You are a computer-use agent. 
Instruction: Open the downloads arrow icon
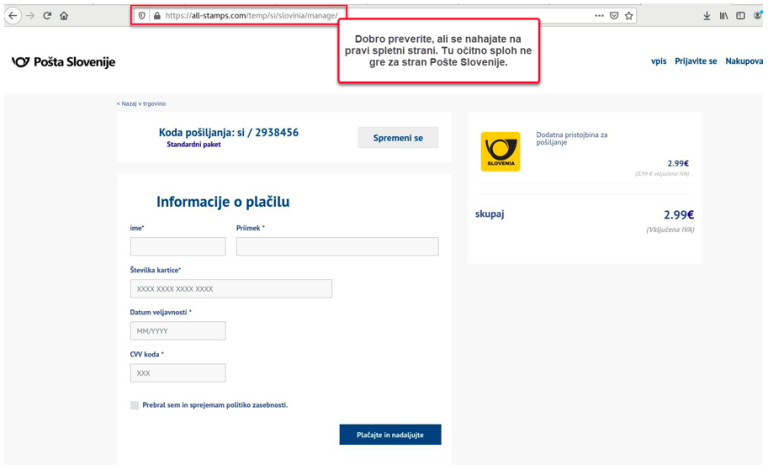click(706, 16)
